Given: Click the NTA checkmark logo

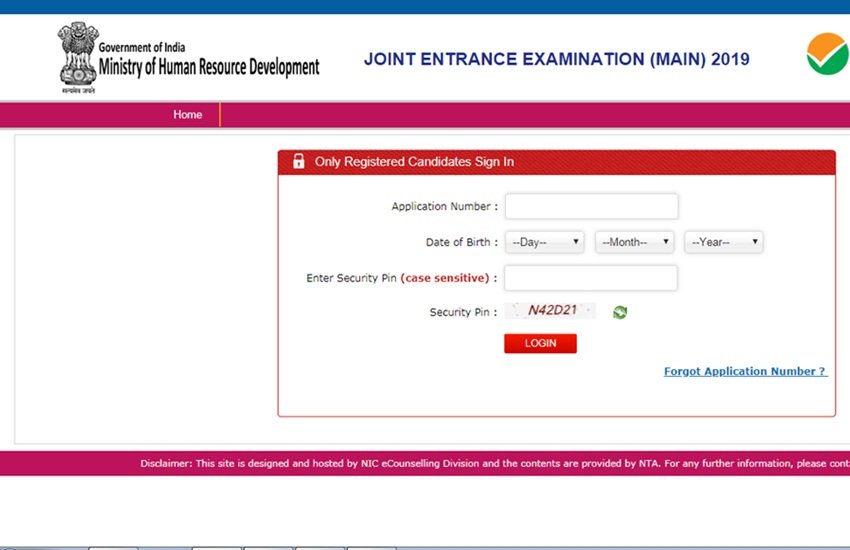Looking at the screenshot, I should 826,53.
